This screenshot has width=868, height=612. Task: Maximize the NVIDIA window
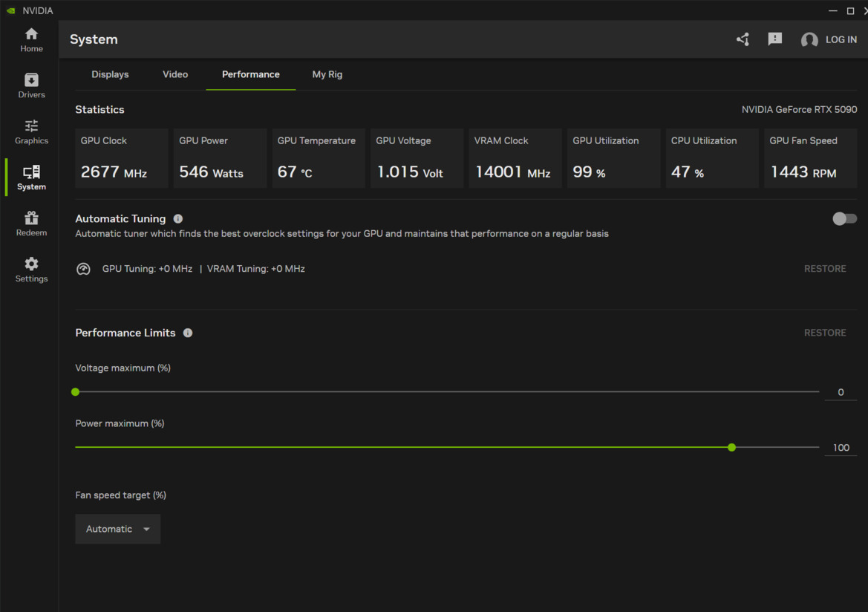click(850, 10)
